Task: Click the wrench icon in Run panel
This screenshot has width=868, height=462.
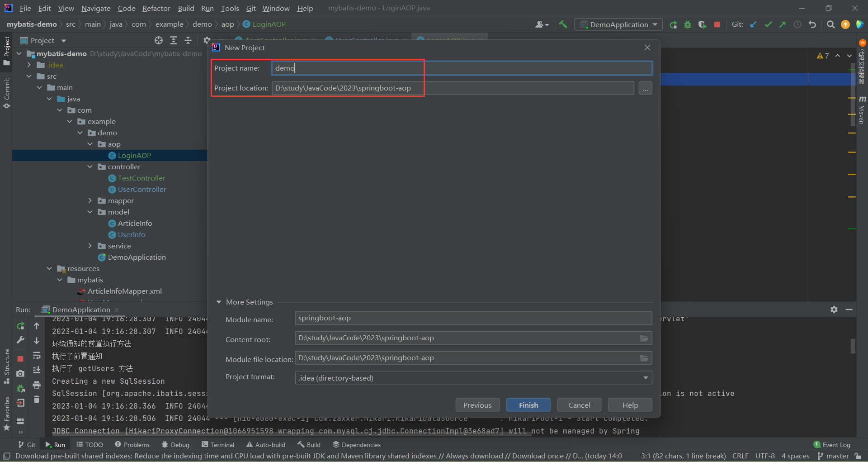Action: (20, 340)
